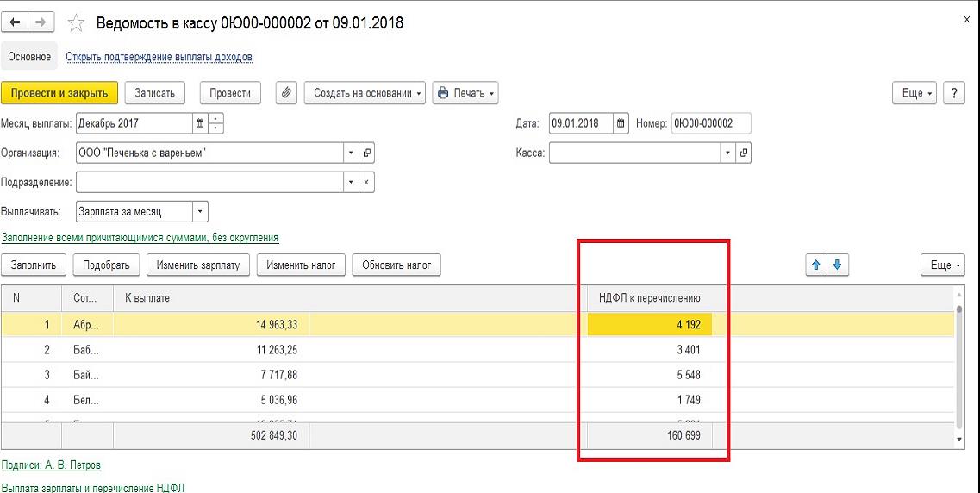The image size is (980, 493).
Task: Click into the Дата field 09.01.2018
Action: click(x=581, y=123)
